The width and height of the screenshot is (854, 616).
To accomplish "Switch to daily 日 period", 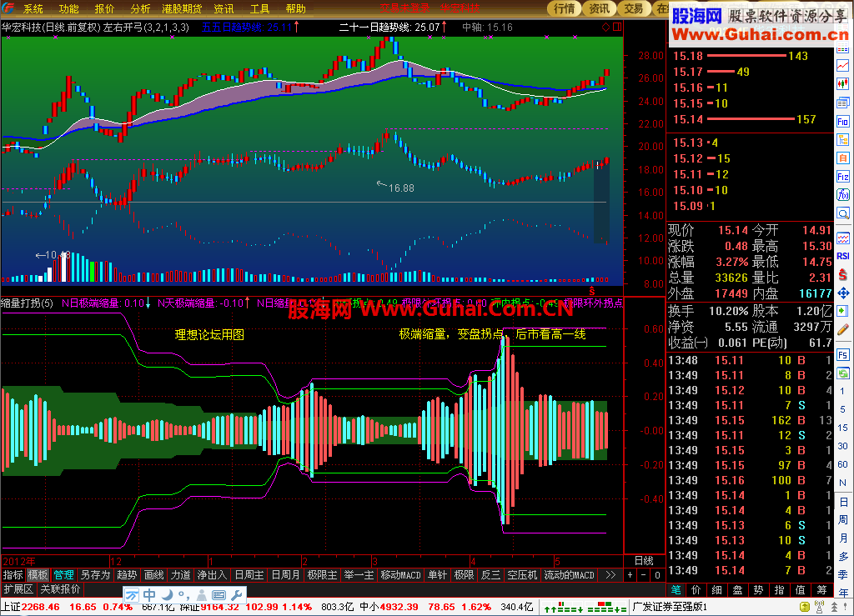I will tap(843, 502).
